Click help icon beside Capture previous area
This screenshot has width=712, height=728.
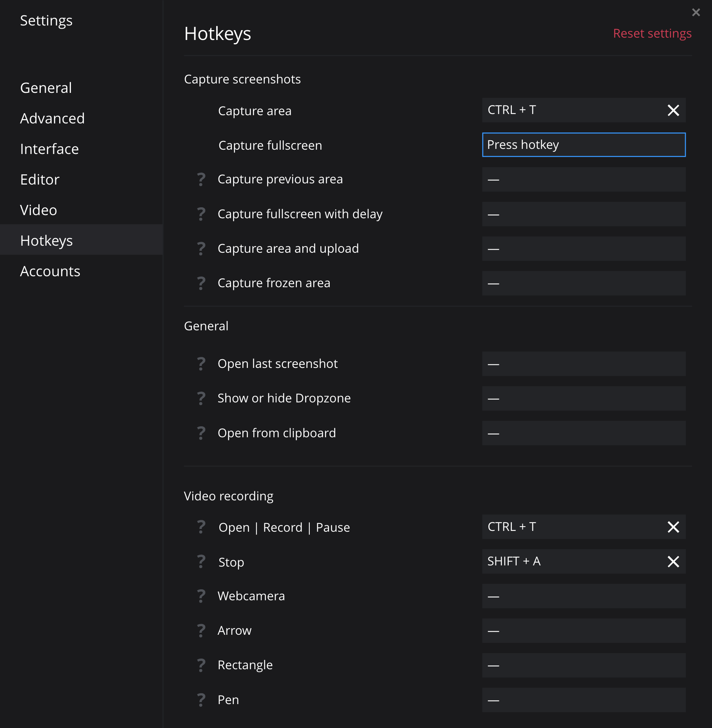[201, 179]
